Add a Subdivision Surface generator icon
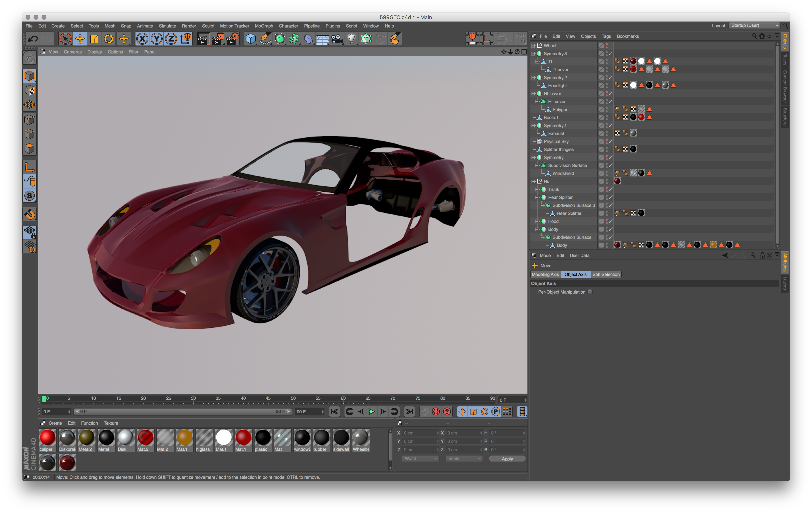 coord(280,39)
